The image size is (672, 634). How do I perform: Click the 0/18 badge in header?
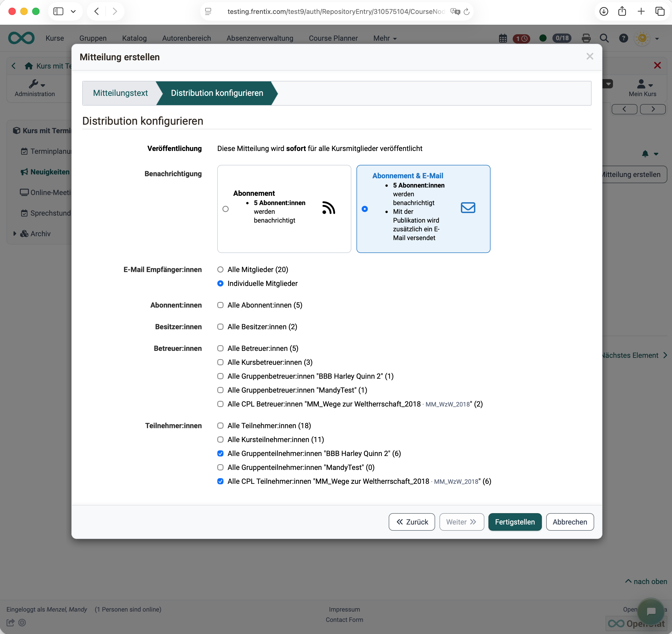562,38
